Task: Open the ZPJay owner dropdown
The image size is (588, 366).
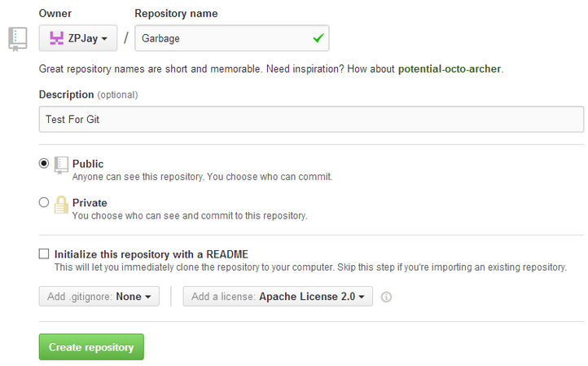Action: 78,38
